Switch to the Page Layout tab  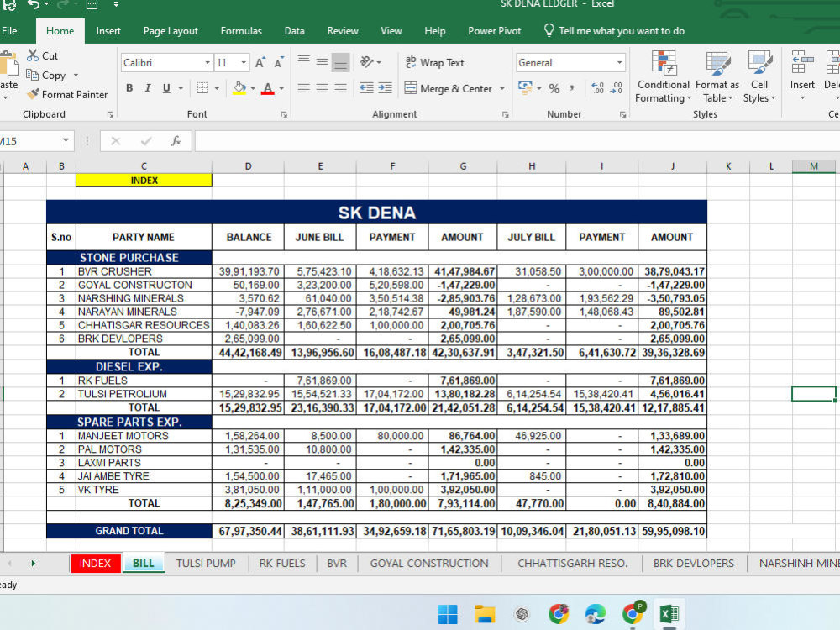[171, 31]
